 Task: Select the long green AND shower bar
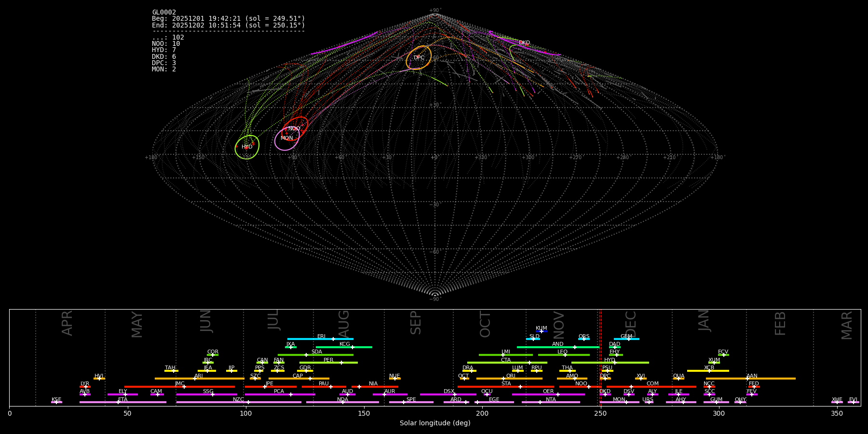coord(558,347)
